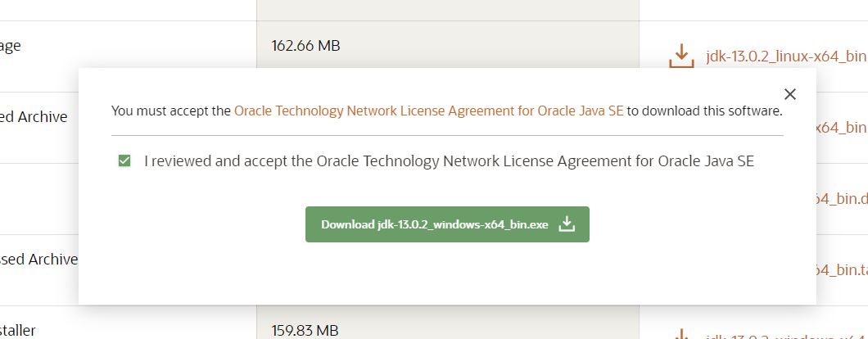Click the jdk-13.0.2_linux-x64_bin download link
The height and width of the screenshot is (339, 868).
[x=787, y=56]
